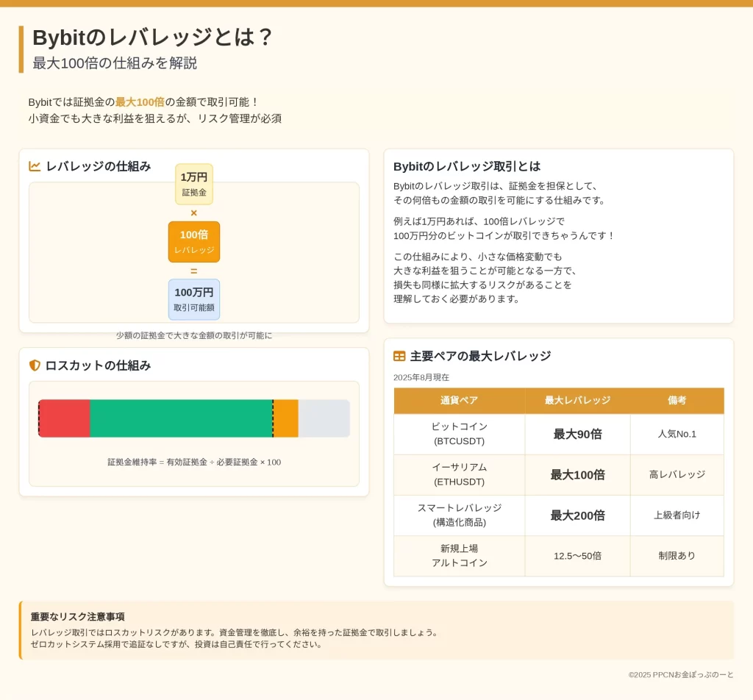
Task: Select the 制限あり cell
Action: tap(677, 556)
